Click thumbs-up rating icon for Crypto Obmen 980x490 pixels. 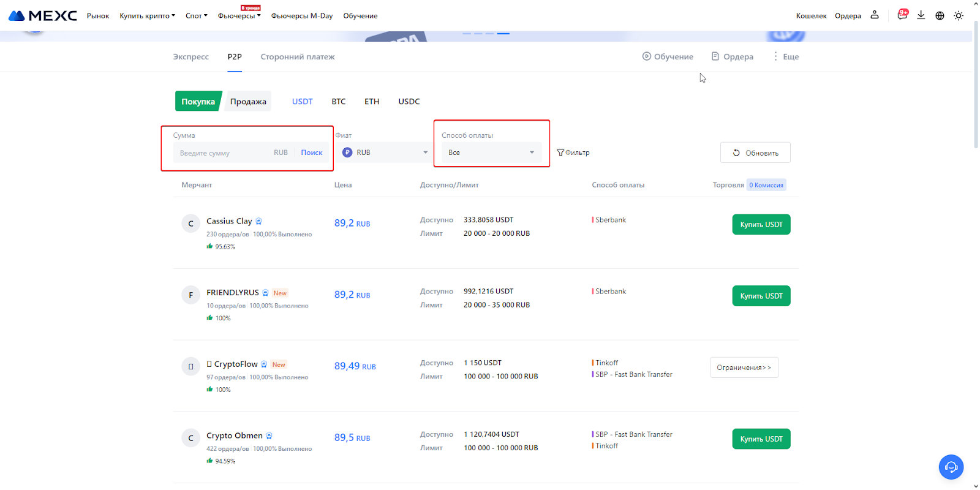tap(209, 461)
